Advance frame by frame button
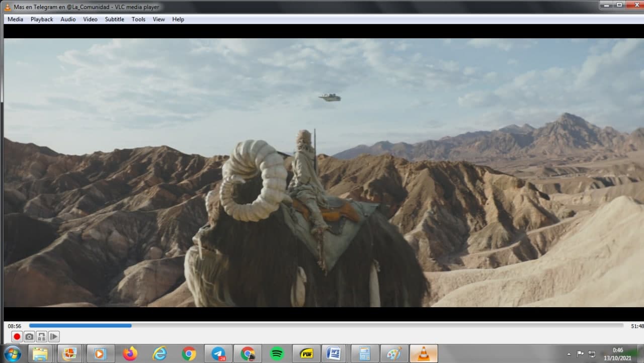 point(54,336)
